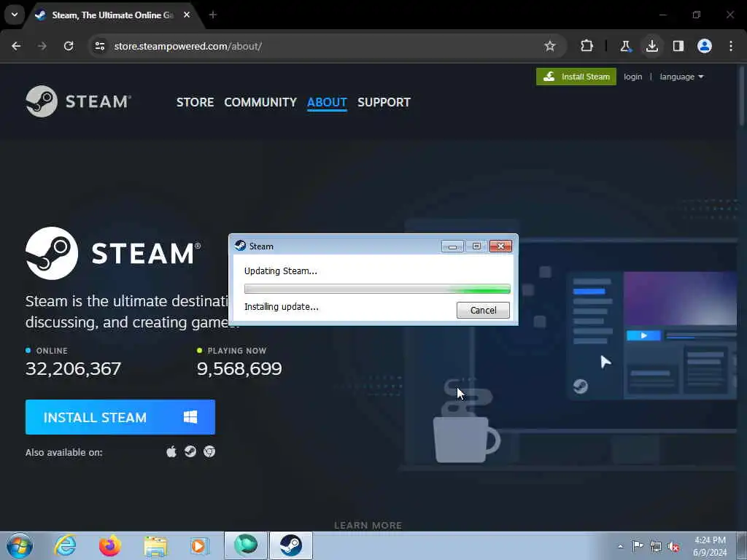
Task: Open the Chrome profile avatar
Action: coord(705,46)
